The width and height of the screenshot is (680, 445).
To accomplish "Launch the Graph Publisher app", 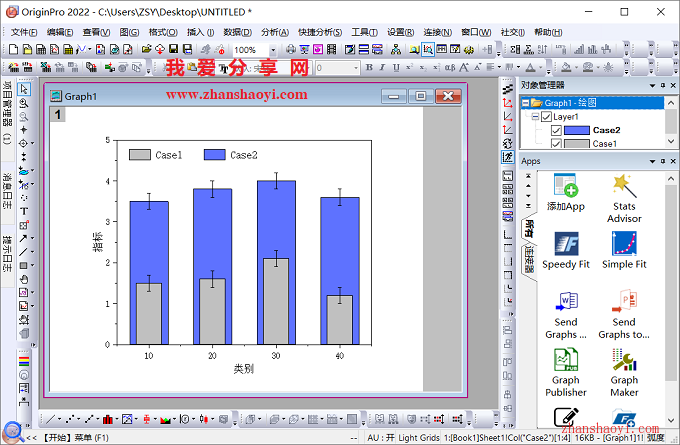I will 566,373.
